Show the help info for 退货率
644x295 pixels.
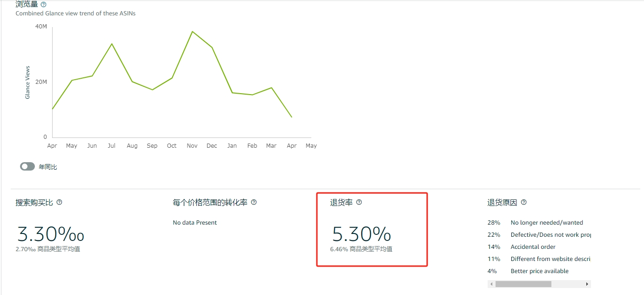[x=359, y=202]
